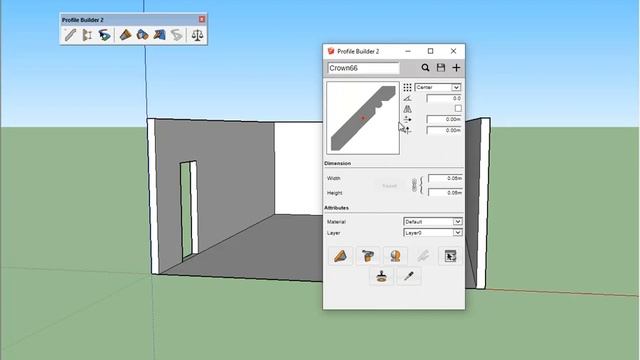Minimize the Profile Builder 2 dialog
Viewport: 640px width, 360px height.
pos(408,51)
